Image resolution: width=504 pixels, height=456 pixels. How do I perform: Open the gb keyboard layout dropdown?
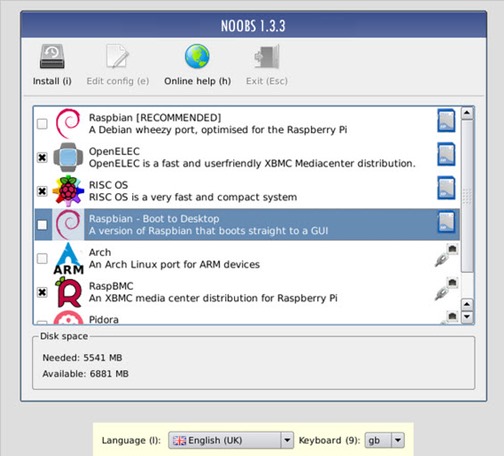(385, 440)
